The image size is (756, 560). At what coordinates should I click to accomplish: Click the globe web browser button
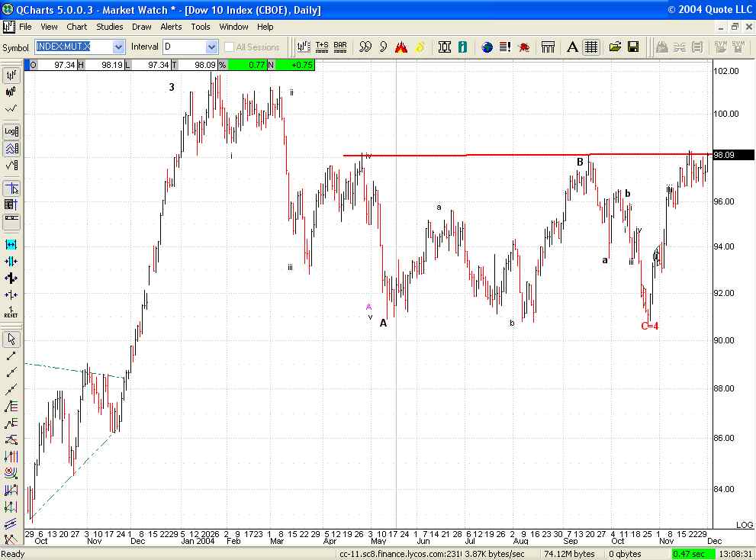tap(487, 47)
